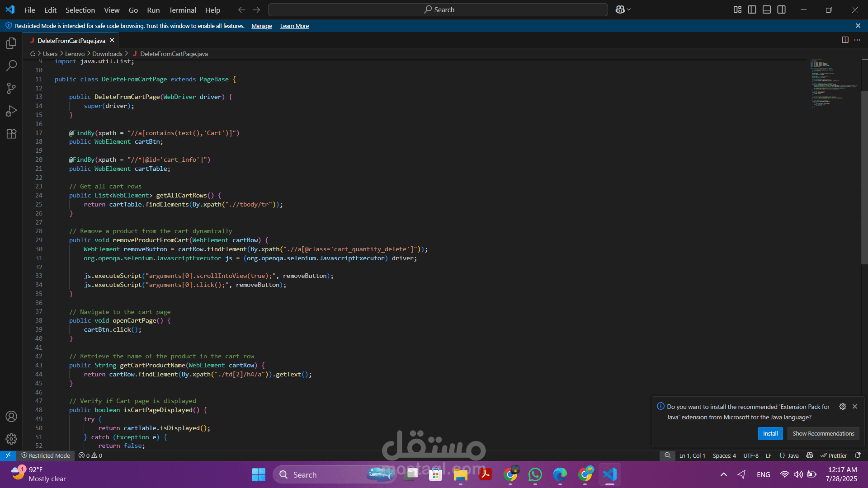The height and width of the screenshot is (488, 868).
Task: Open the Explorer view in activity bar
Action: point(11,43)
